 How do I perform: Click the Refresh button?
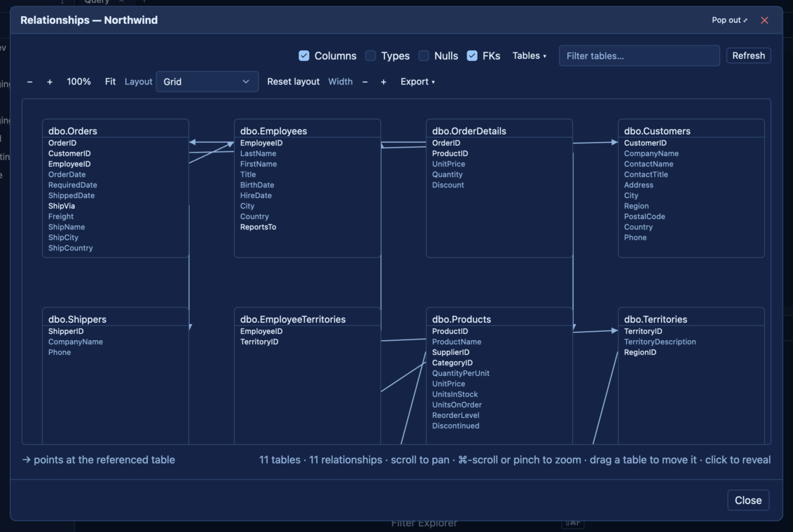[748, 55]
